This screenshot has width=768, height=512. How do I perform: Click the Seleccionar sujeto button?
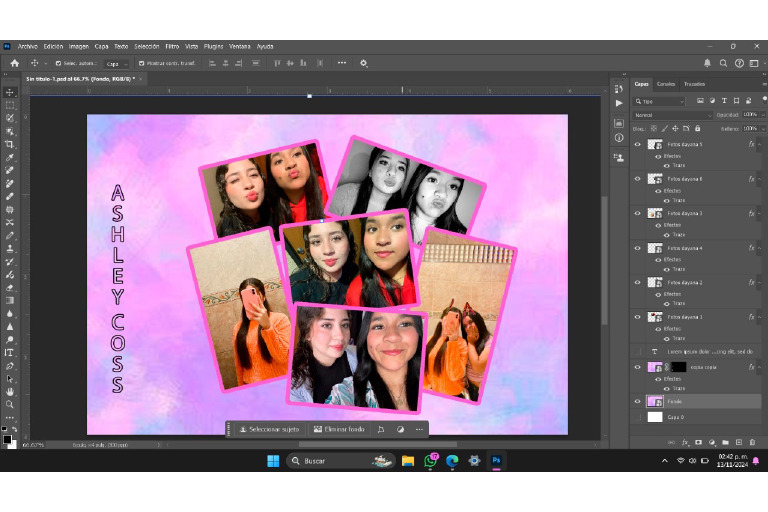coord(269,429)
